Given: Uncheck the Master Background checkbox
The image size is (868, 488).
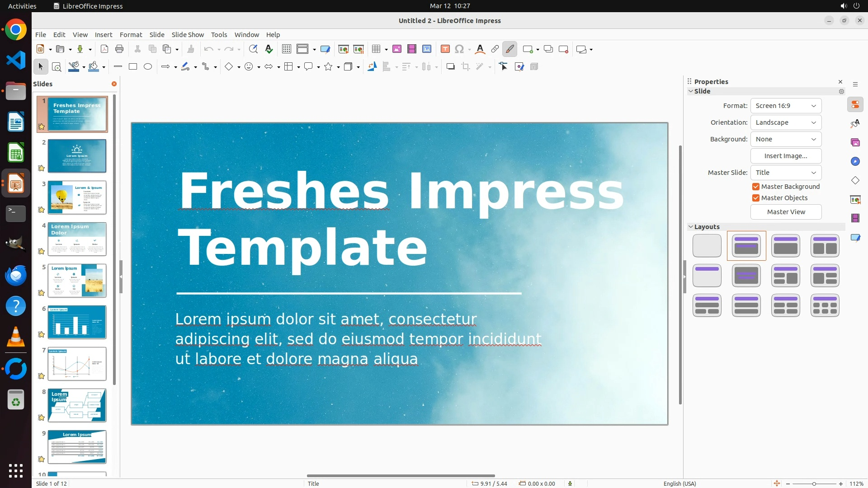Looking at the screenshot, I should click(756, 187).
